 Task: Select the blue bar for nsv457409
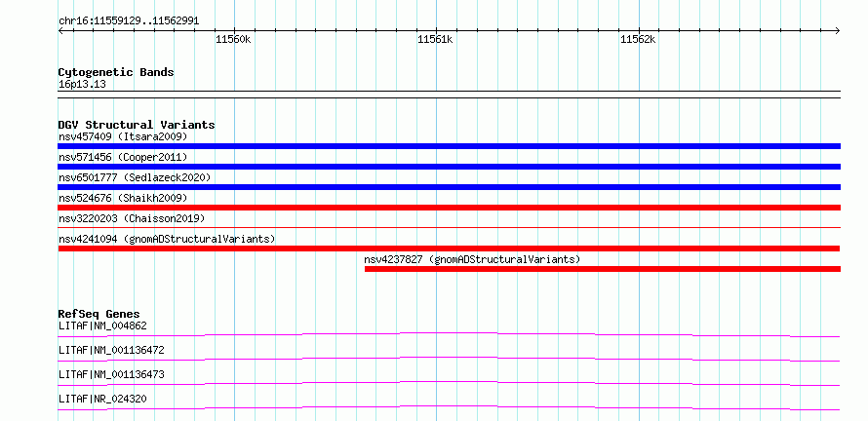pyautogui.click(x=449, y=146)
